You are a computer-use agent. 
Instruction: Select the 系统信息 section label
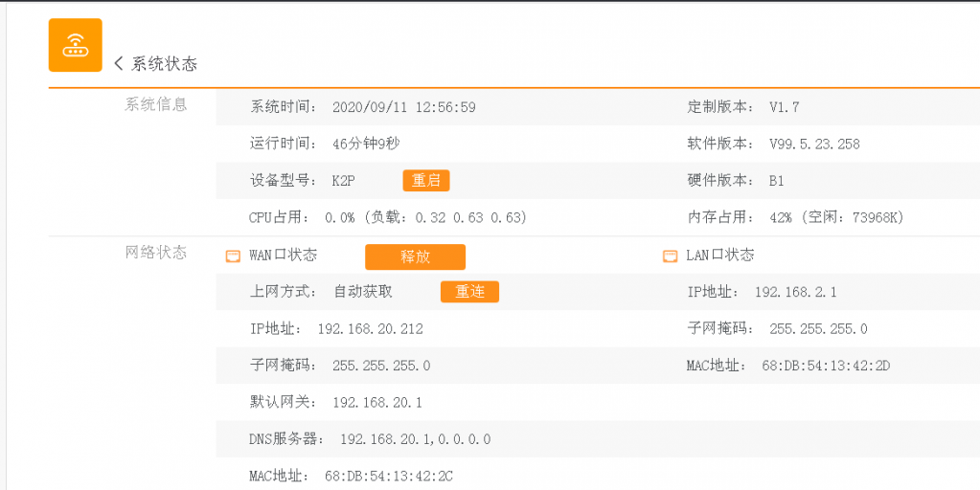point(155,104)
